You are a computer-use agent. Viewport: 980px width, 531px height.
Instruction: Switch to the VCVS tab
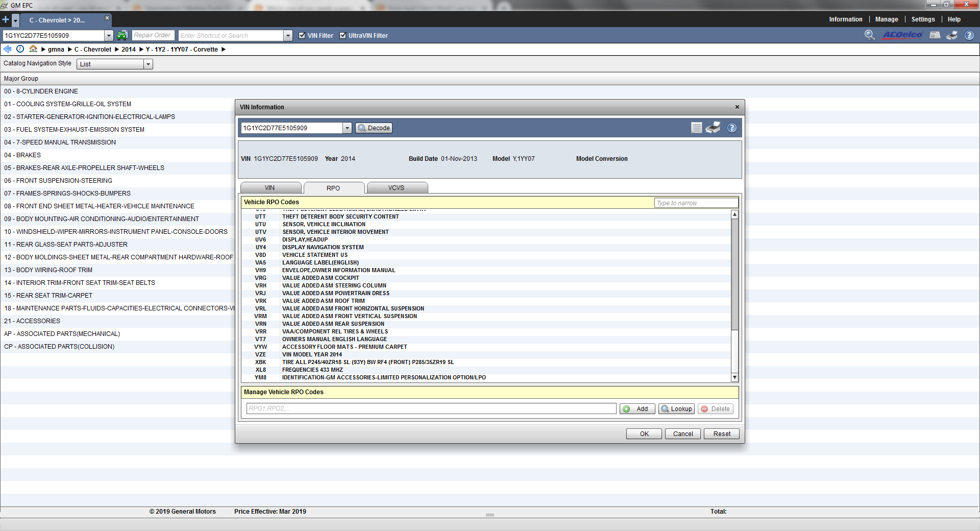pyautogui.click(x=397, y=188)
